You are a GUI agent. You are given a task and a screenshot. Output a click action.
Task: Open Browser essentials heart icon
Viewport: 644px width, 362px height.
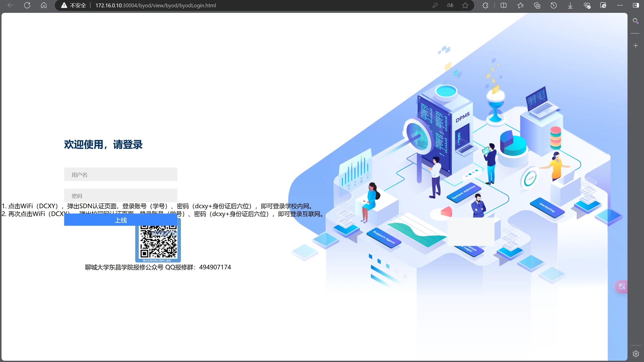point(587,5)
